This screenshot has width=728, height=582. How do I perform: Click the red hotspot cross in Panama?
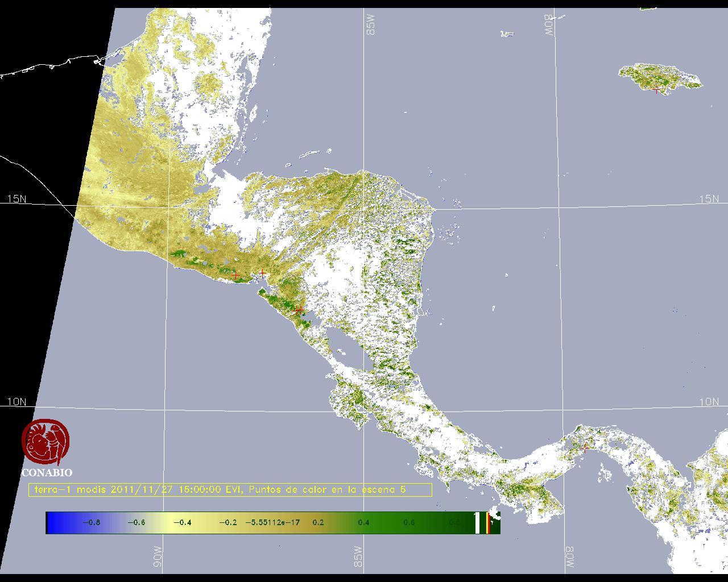[585, 448]
